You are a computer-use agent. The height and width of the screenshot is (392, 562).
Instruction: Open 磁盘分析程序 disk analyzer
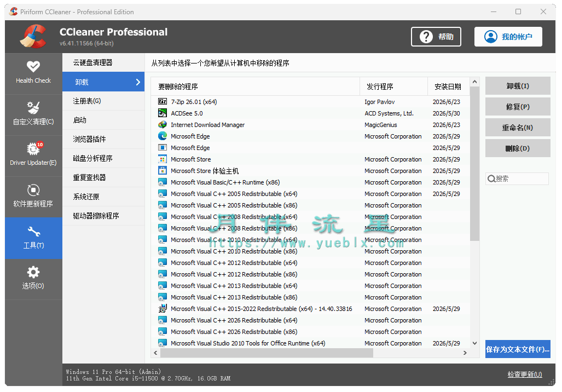(x=103, y=158)
